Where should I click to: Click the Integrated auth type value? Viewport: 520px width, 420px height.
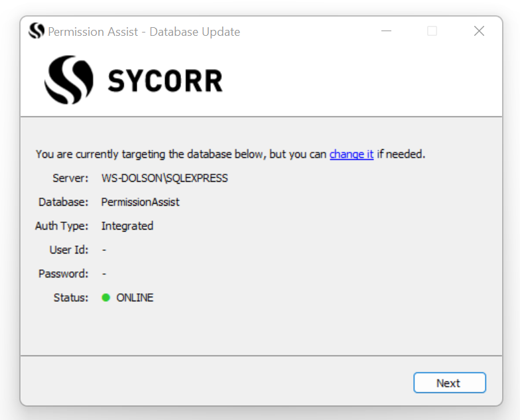[x=127, y=226]
